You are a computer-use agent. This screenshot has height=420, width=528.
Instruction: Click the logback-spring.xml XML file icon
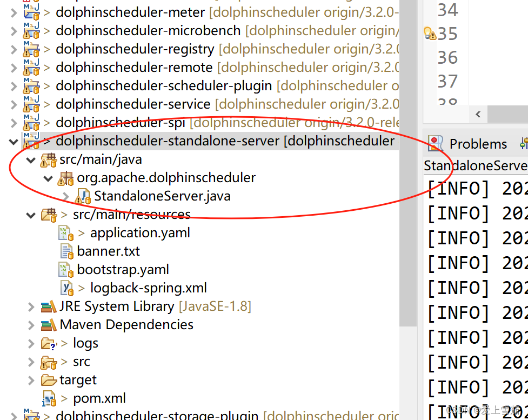point(65,288)
